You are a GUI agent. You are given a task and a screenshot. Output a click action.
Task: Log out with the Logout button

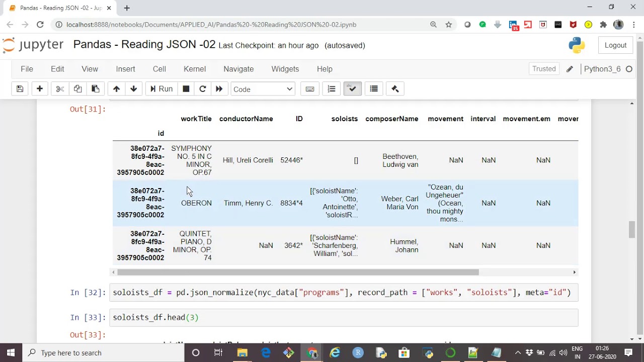coord(615,45)
